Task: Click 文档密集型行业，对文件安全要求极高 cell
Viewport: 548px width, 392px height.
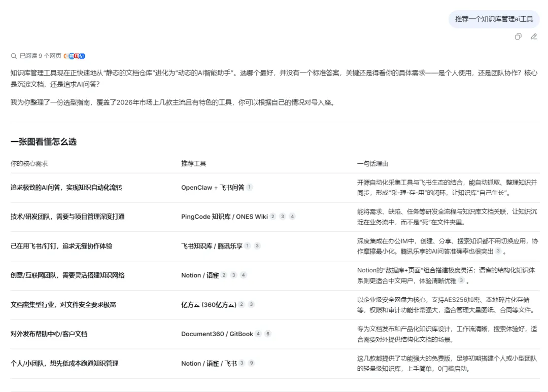Action: 63,305
